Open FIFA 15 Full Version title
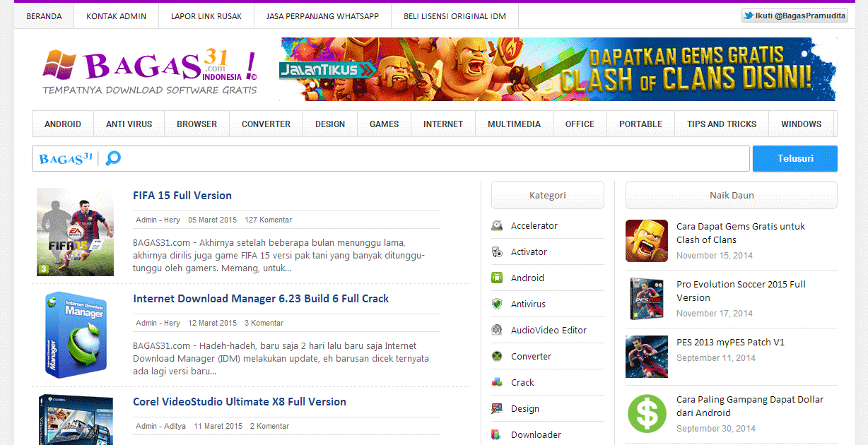This screenshot has width=868, height=445. point(182,196)
